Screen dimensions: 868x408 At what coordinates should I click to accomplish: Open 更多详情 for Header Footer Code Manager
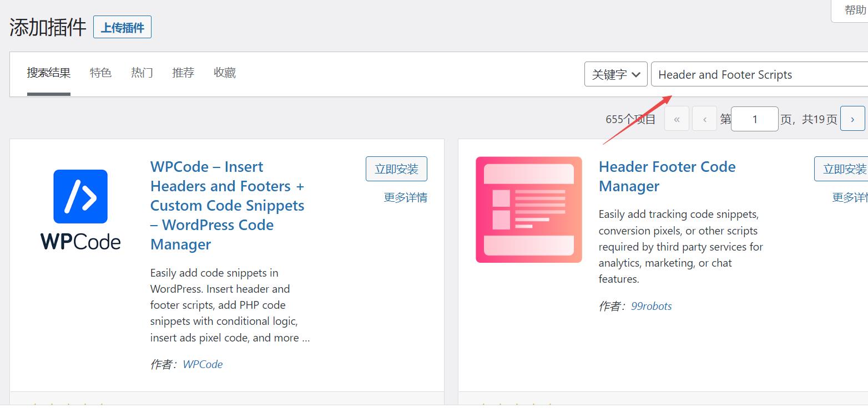point(849,198)
